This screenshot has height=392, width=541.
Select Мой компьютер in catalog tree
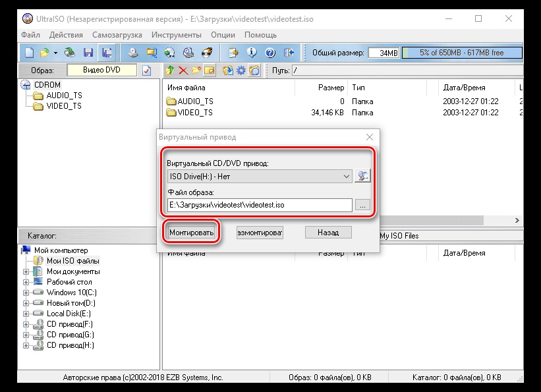61,250
